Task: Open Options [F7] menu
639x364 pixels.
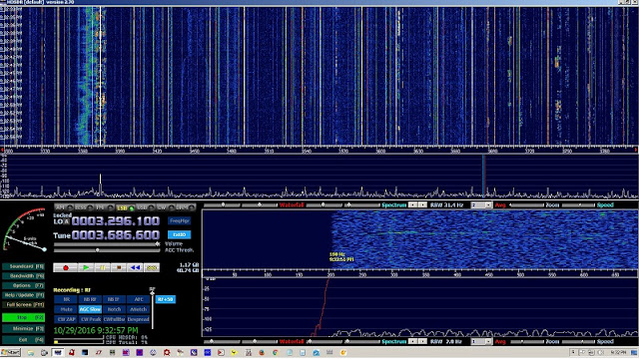Action: tap(24, 285)
